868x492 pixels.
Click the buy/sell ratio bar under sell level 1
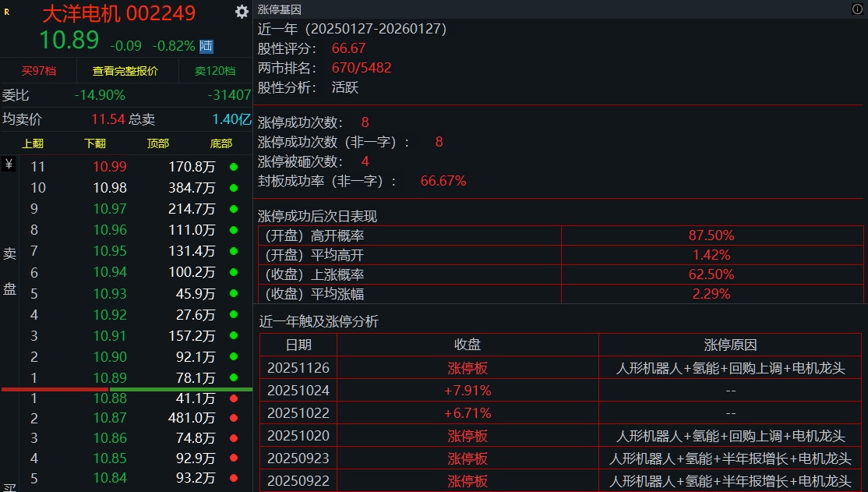127,390
